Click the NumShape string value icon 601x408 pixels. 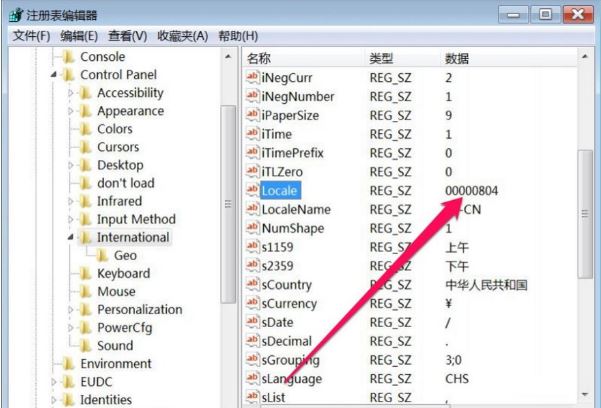252,227
